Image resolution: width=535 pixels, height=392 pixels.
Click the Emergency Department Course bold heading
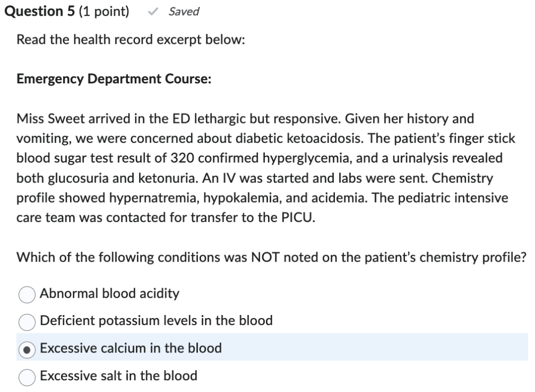114,79
